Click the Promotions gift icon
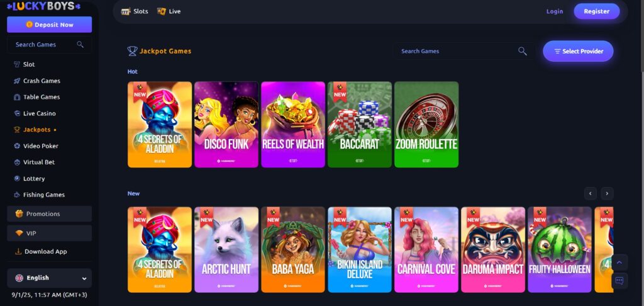 (x=19, y=214)
